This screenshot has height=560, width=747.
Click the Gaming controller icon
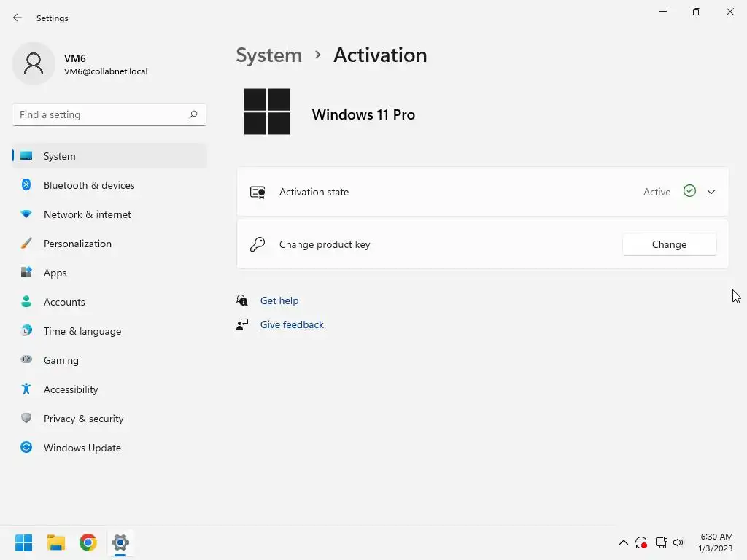[26, 360]
